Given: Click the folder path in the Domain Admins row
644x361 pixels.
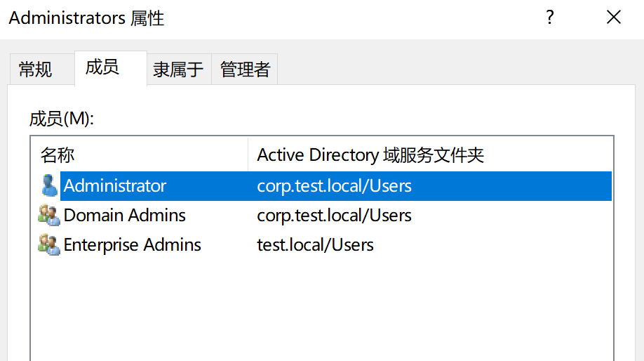Looking at the screenshot, I should pos(334,215).
